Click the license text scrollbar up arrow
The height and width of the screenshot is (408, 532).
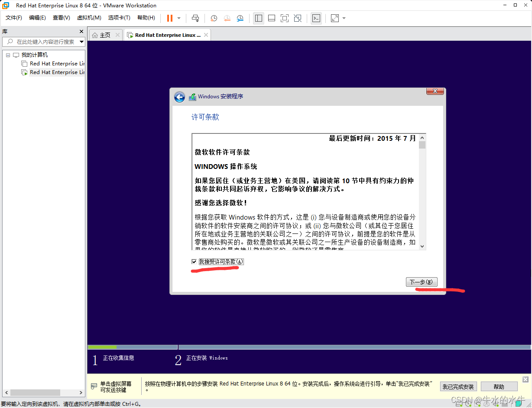point(422,137)
